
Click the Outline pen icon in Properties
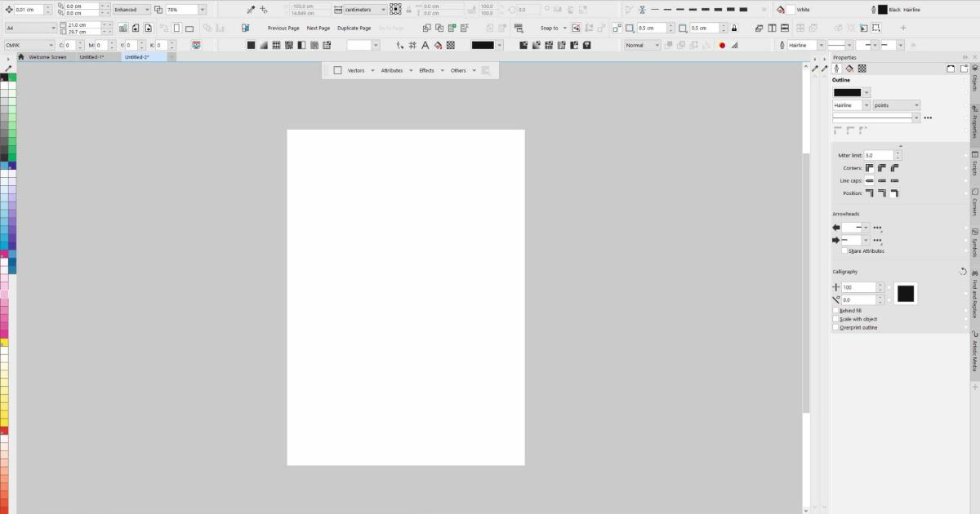point(836,69)
